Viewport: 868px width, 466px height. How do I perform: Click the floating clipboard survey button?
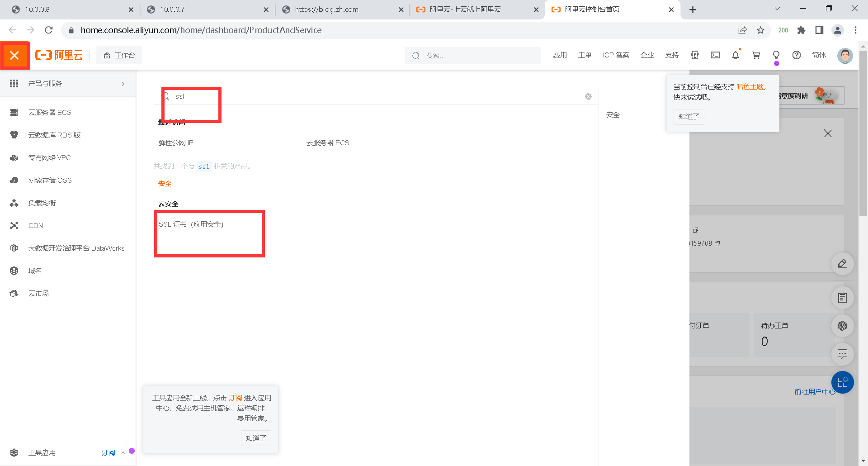[x=842, y=298]
